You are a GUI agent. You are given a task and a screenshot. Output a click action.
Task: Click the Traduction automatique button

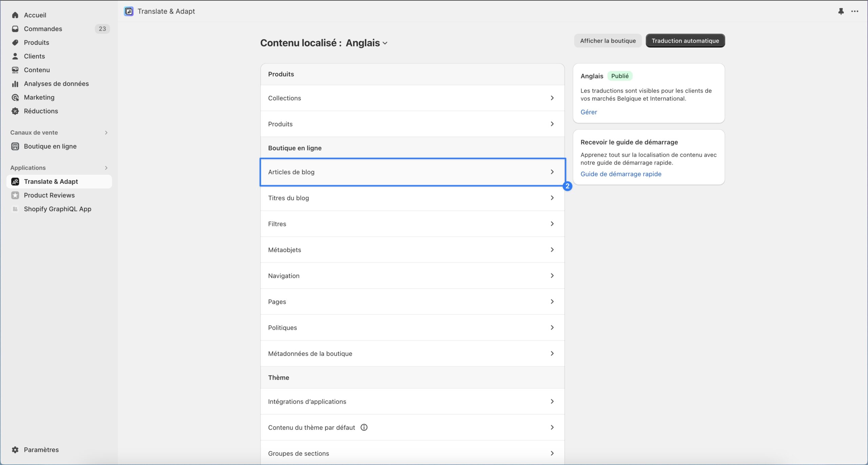[685, 41]
